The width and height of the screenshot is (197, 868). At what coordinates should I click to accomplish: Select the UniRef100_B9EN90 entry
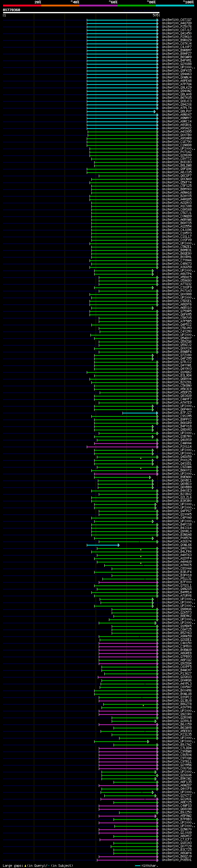(x=176, y=477)
